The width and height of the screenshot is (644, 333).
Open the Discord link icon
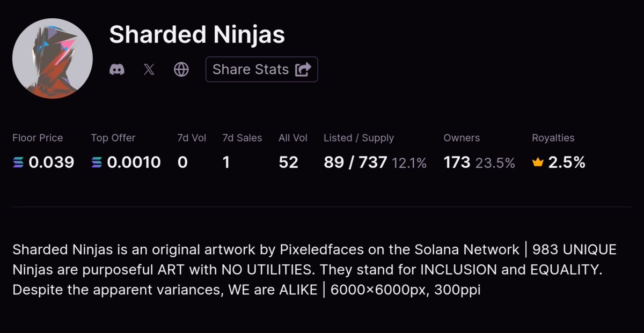(x=117, y=70)
